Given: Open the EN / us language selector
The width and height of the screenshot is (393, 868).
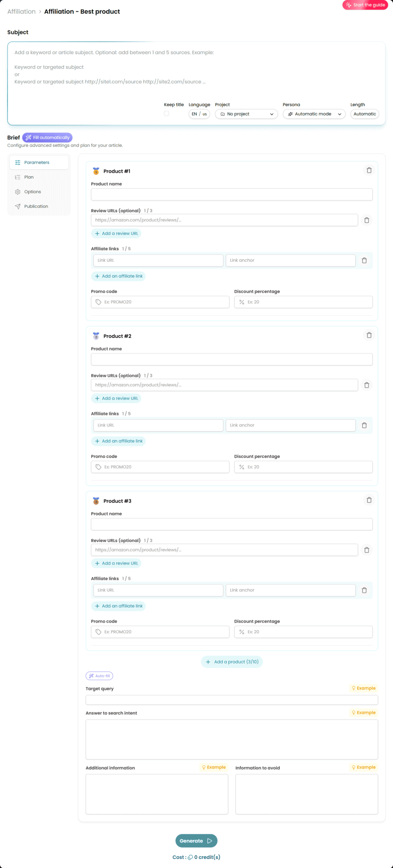Looking at the screenshot, I should click(x=199, y=114).
